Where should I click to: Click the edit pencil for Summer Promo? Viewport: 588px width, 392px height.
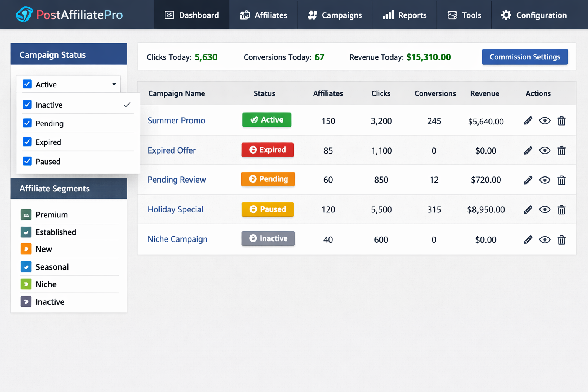click(528, 120)
